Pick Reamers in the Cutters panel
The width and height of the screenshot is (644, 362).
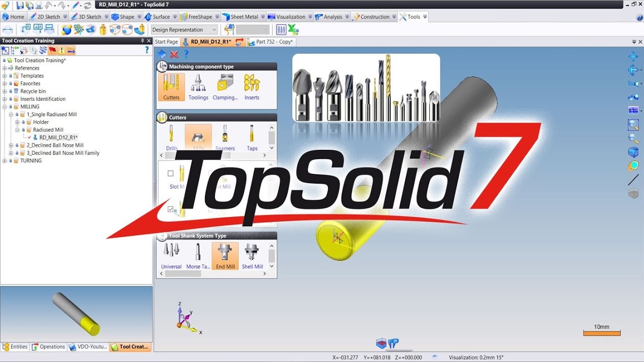[x=225, y=137]
